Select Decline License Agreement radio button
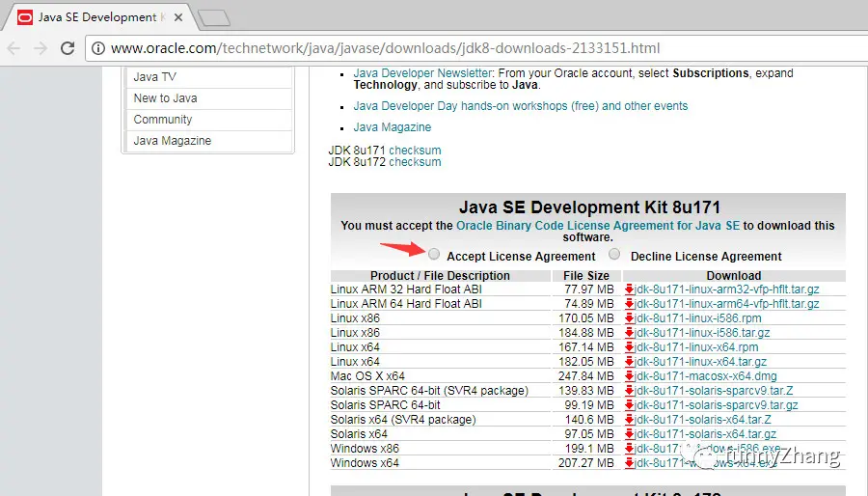This screenshot has height=496, width=868. coord(614,254)
